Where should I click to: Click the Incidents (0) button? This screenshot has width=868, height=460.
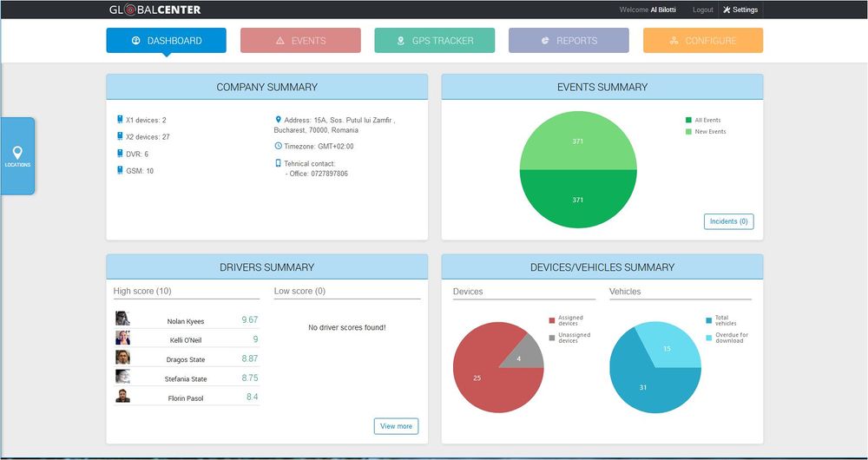coord(728,221)
